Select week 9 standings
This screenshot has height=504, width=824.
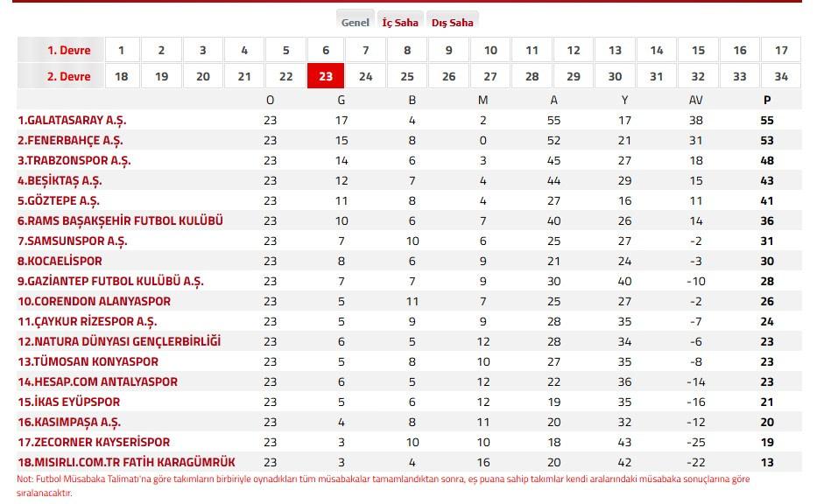[449, 51]
